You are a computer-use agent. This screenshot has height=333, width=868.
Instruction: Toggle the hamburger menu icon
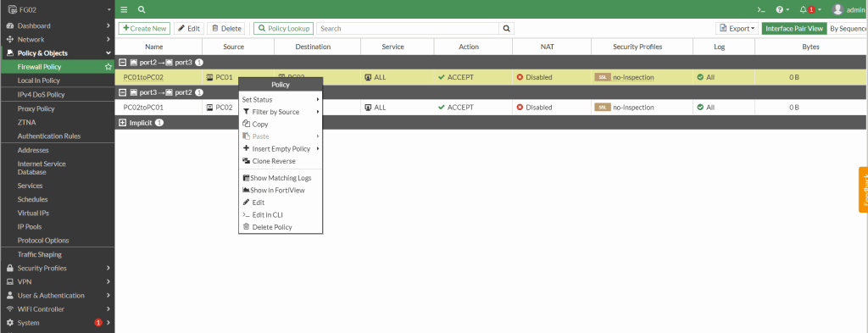pyautogui.click(x=124, y=9)
